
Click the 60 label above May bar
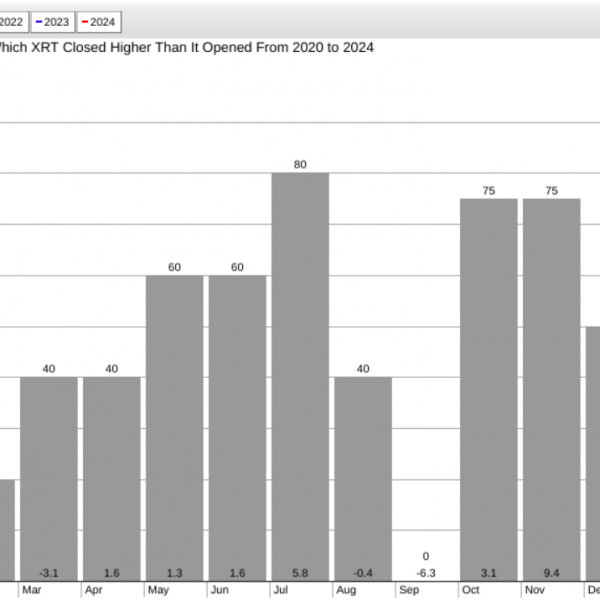(x=174, y=267)
